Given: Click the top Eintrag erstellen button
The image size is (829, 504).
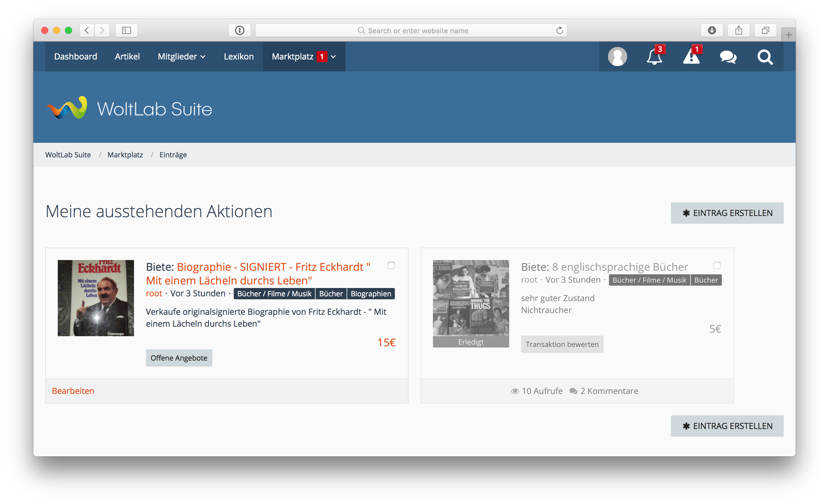Looking at the screenshot, I should coord(727,213).
